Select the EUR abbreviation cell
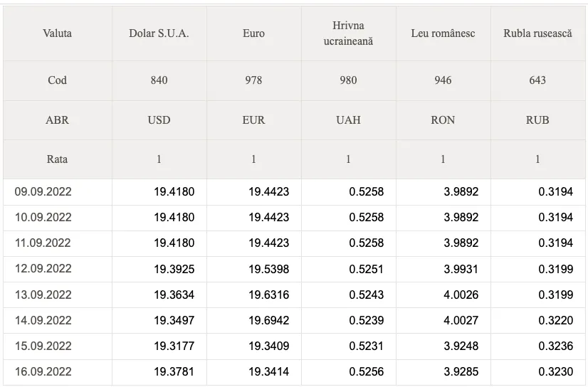This screenshot has height=387, width=588. tap(254, 120)
